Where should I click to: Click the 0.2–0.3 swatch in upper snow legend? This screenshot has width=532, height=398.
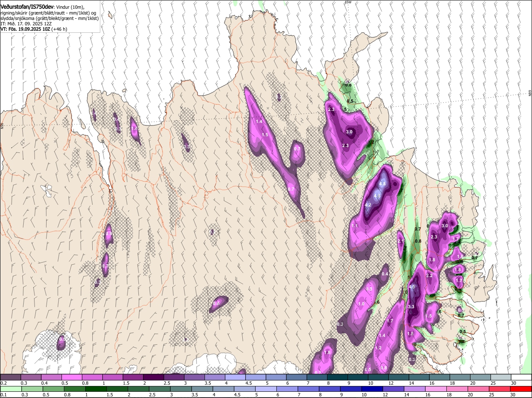(x=10, y=377)
